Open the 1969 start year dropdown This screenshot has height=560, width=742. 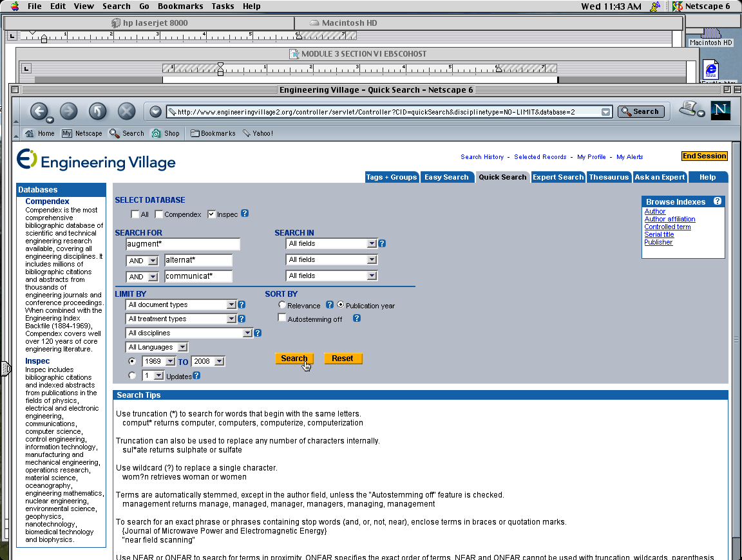[x=159, y=361]
